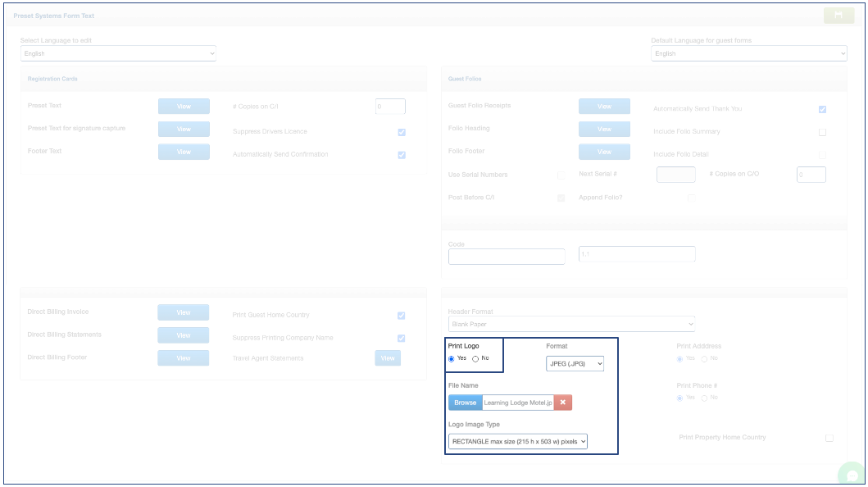868x487 pixels.
Task: Open Select Language to edit dropdown
Action: [118, 53]
